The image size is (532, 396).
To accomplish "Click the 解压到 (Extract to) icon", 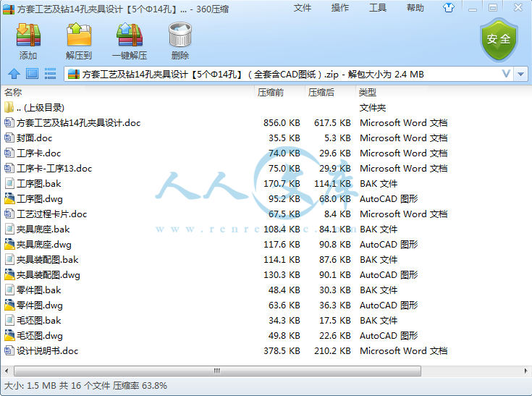I will pyautogui.click(x=79, y=35).
